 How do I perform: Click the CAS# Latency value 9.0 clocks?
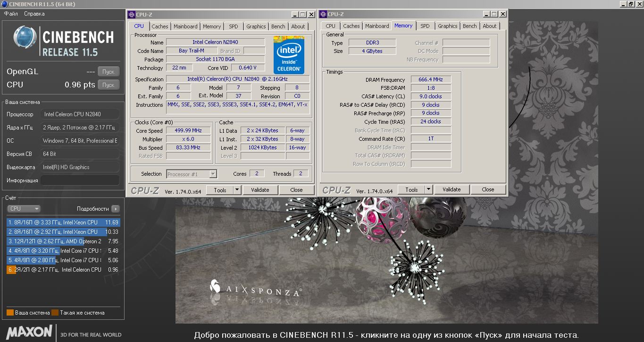(x=431, y=96)
